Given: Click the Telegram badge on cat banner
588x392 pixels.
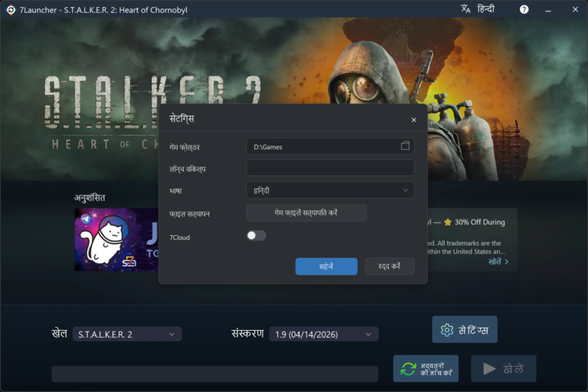Looking at the screenshot, I should click(86, 219).
